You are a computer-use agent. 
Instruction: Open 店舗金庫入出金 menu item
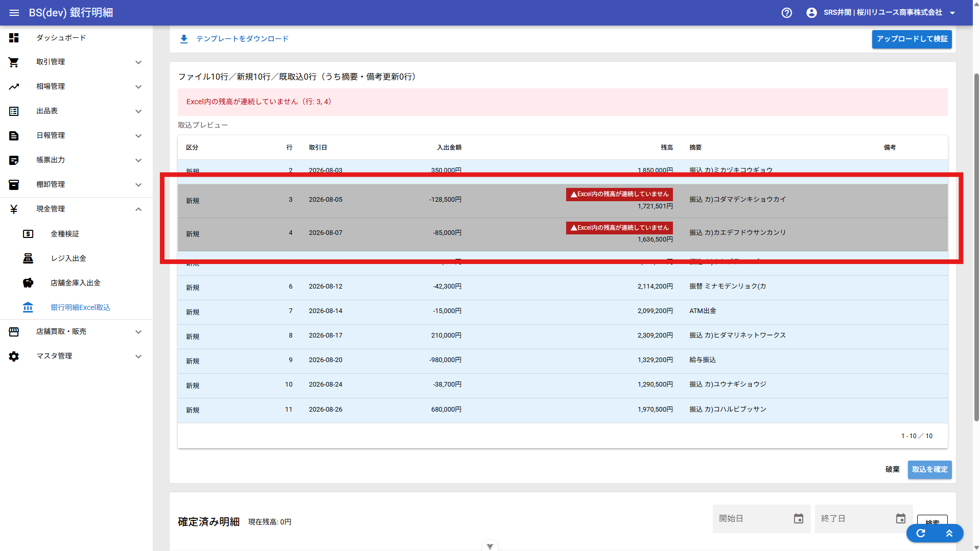[x=76, y=283]
